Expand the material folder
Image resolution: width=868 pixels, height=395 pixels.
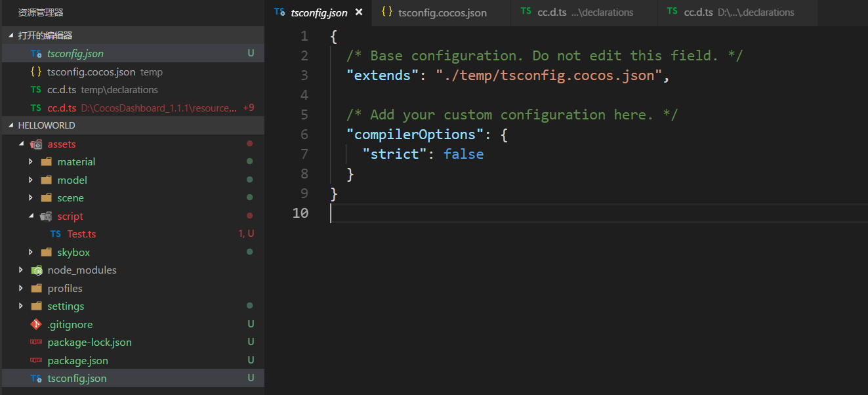(x=31, y=162)
